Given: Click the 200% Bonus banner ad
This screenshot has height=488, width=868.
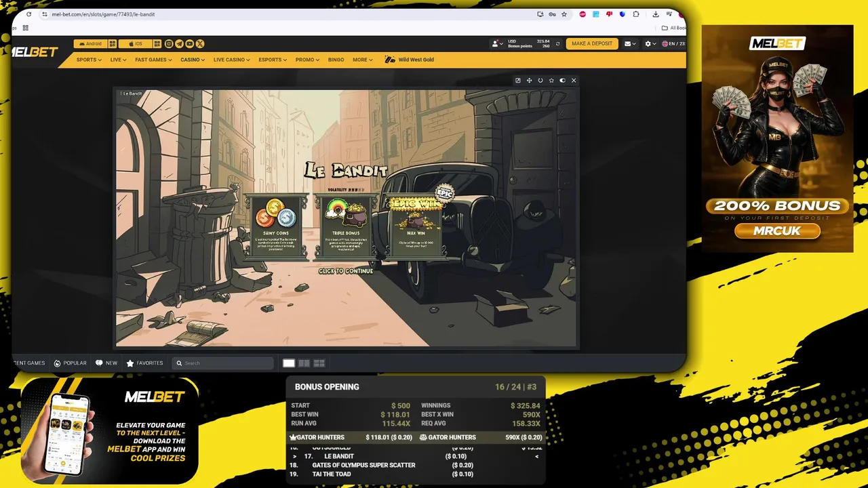Looking at the screenshot, I should pos(777,139).
